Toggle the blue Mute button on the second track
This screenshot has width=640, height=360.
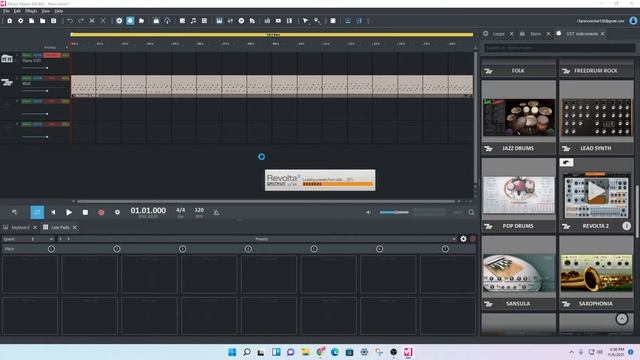(x=37, y=78)
